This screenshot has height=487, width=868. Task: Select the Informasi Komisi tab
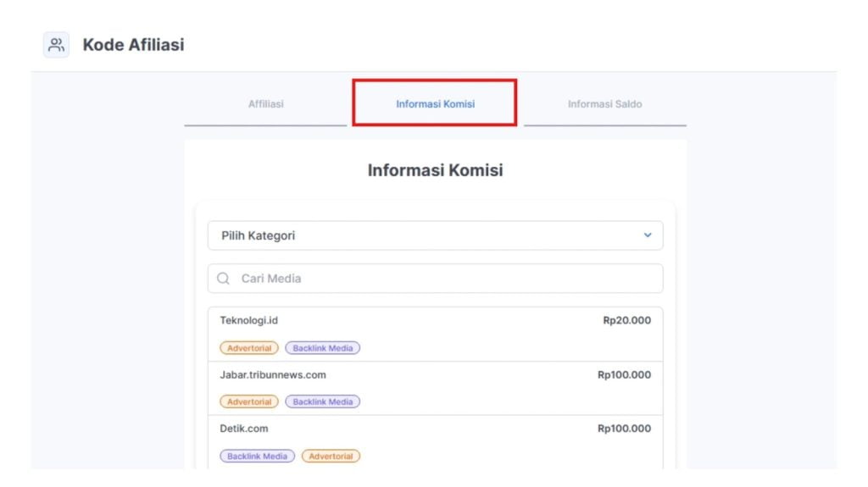(x=435, y=104)
